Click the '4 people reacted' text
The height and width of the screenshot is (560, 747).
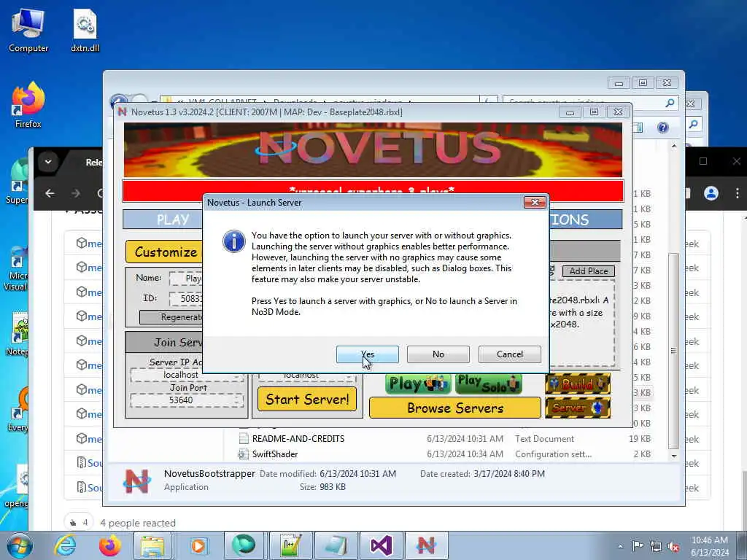138,523
